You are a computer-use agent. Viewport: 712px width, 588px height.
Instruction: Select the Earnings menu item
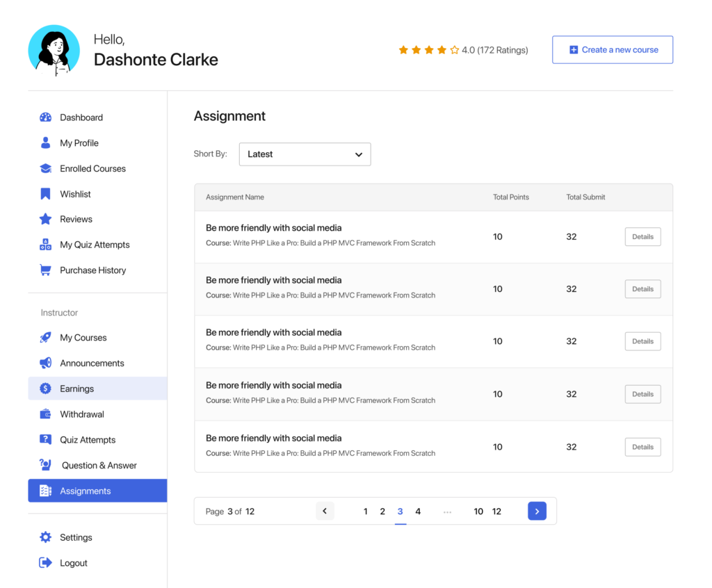(97, 389)
